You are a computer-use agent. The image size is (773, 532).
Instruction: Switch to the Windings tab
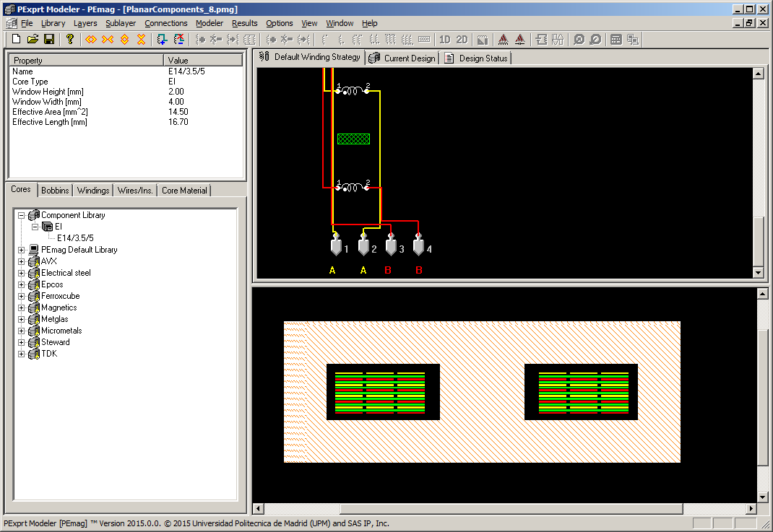pos(93,190)
